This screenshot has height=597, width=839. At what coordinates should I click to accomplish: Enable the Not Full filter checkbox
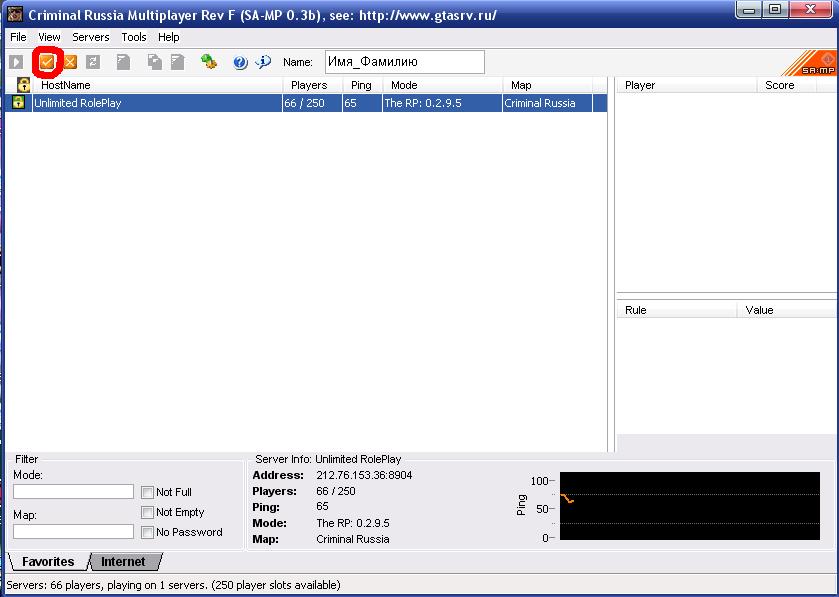(147, 492)
